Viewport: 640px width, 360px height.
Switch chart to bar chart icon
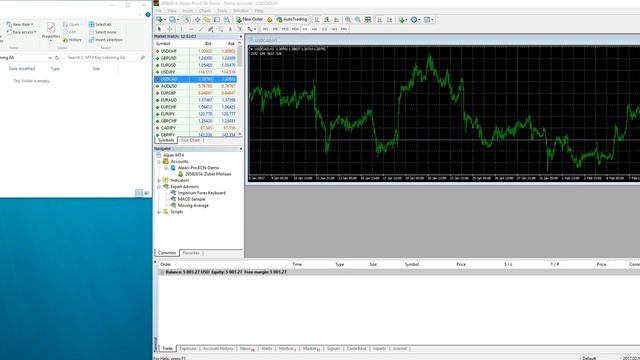click(317, 20)
